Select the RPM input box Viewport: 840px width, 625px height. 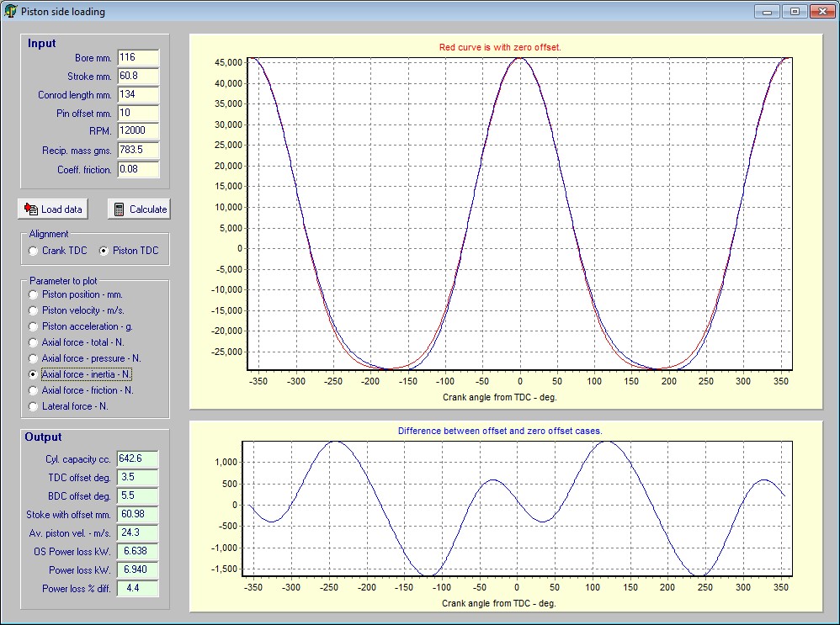[138, 132]
